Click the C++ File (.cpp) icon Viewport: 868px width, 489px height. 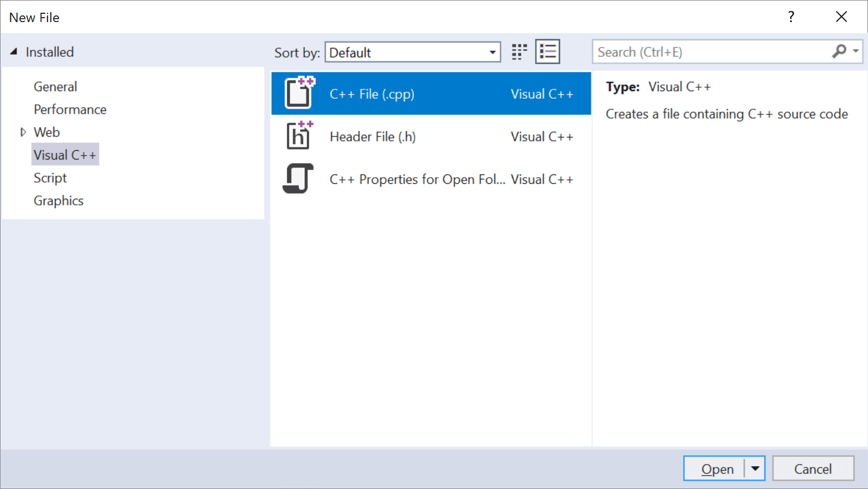[x=299, y=93]
